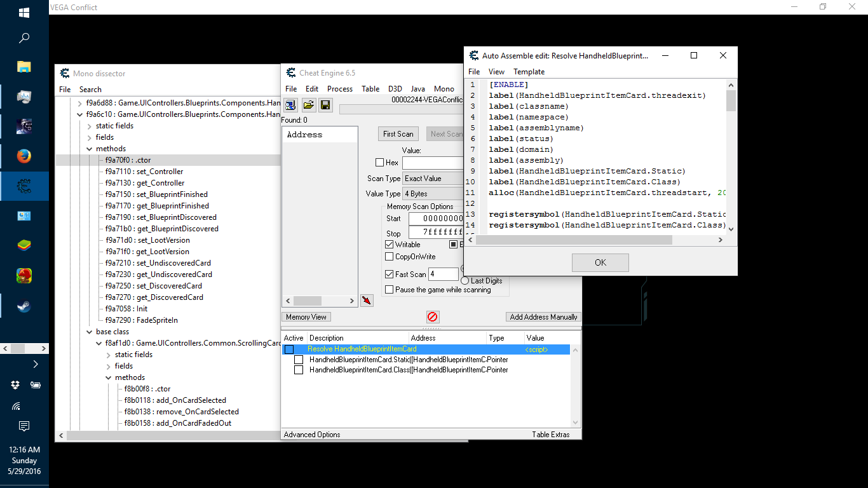Open Firefox from the taskbar
Image resolution: width=868 pixels, height=488 pixels.
(24, 156)
